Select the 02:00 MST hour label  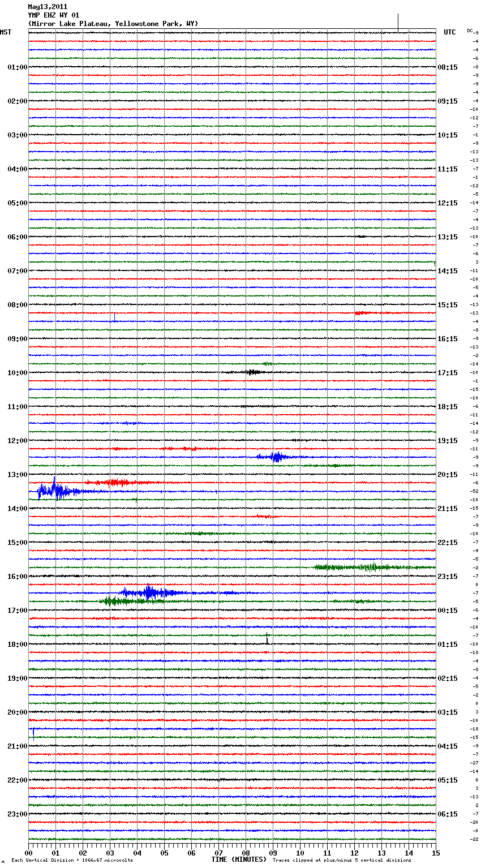coord(18,101)
